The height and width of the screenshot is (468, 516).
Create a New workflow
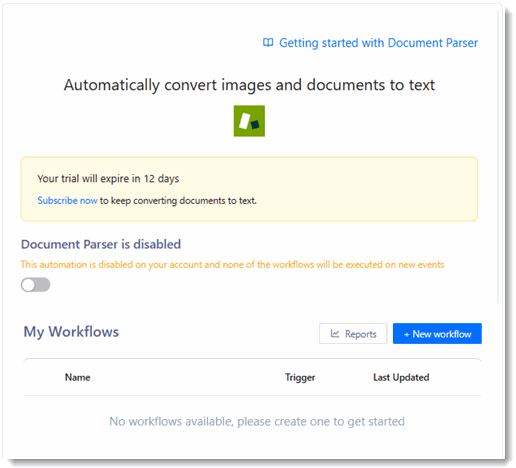437,333
